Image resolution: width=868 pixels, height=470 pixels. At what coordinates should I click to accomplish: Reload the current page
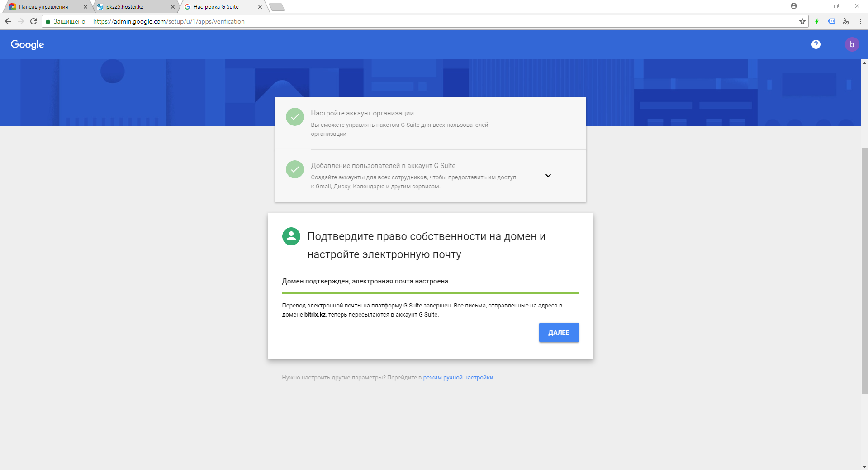(33, 21)
